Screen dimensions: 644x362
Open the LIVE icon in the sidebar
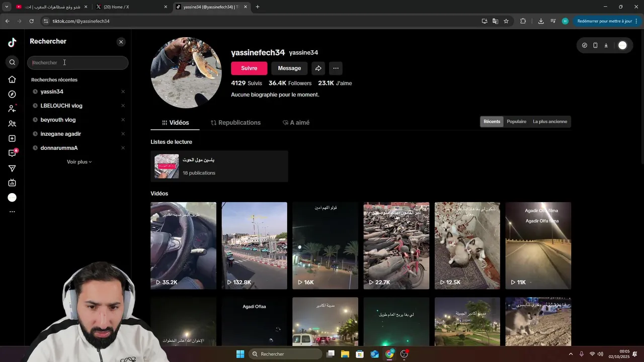click(12, 183)
